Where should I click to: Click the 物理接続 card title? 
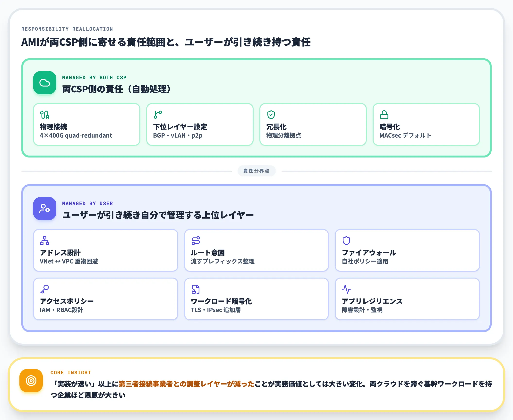(53, 127)
